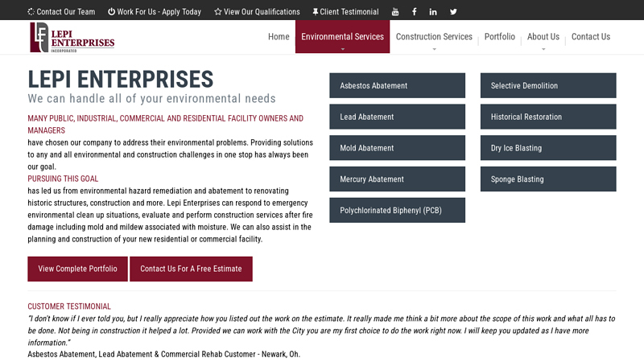
Task: Expand the About Us dropdown menu
Action: pyautogui.click(x=543, y=37)
